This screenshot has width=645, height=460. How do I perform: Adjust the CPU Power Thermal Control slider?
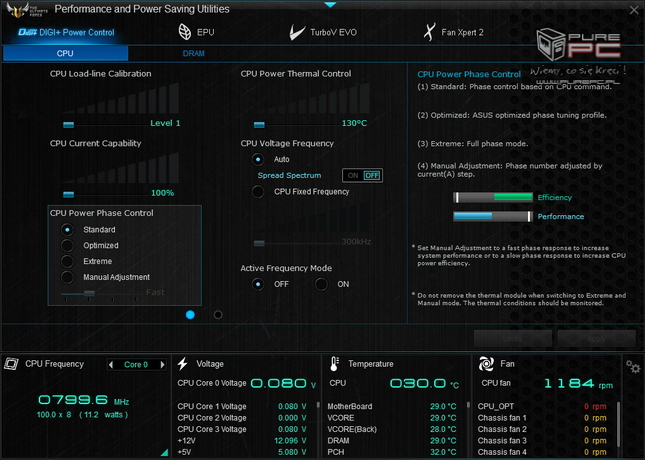click(259, 125)
